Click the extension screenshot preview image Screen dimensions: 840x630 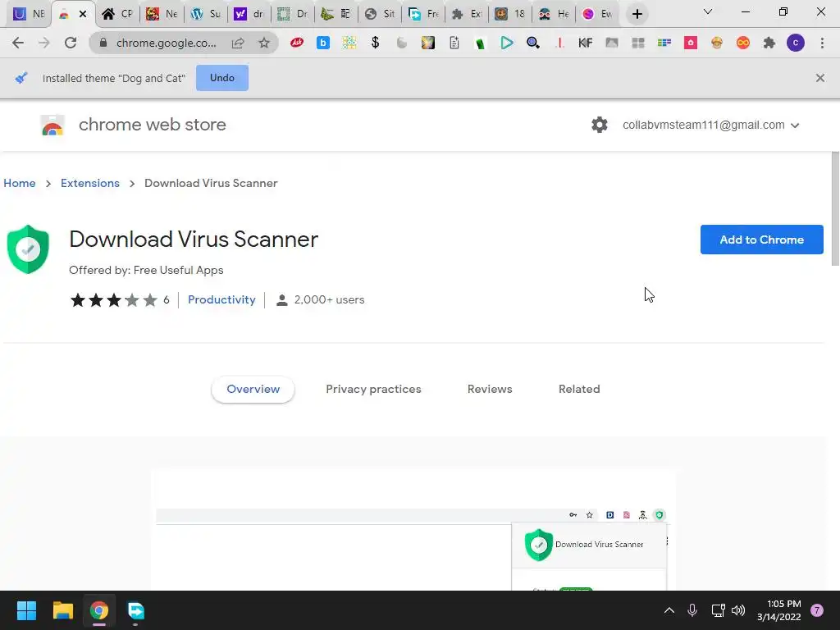coord(413,530)
